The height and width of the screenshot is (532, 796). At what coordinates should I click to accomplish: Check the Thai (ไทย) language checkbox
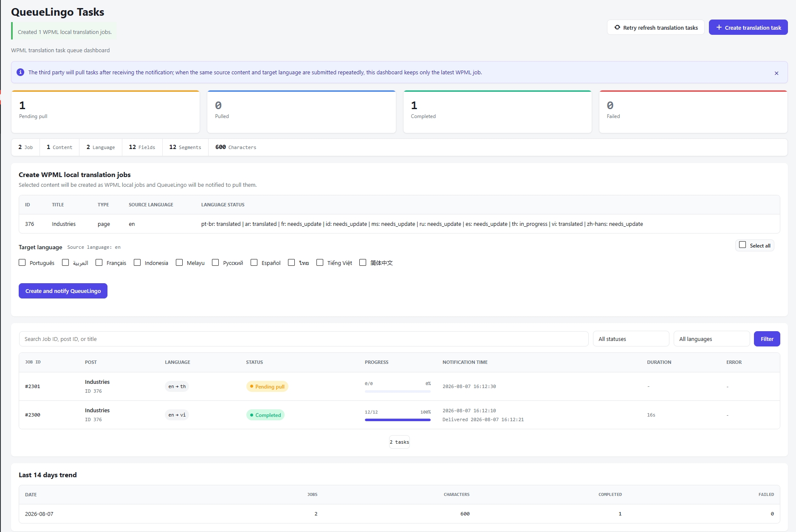pyautogui.click(x=291, y=262)
